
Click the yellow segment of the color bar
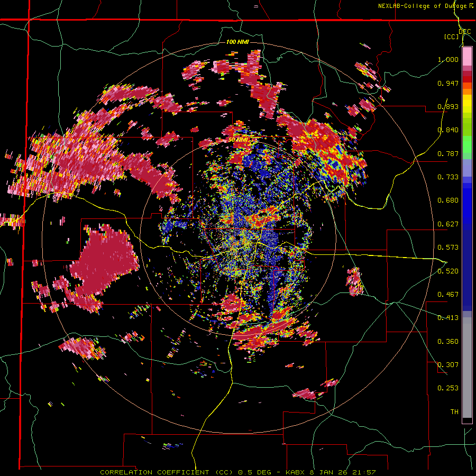pyautogui.click(x=467, y=104)
